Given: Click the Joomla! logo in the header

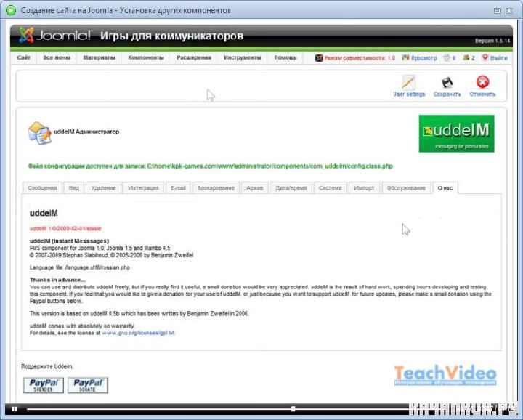Looking at the screenshot, I should coord(55,35).
